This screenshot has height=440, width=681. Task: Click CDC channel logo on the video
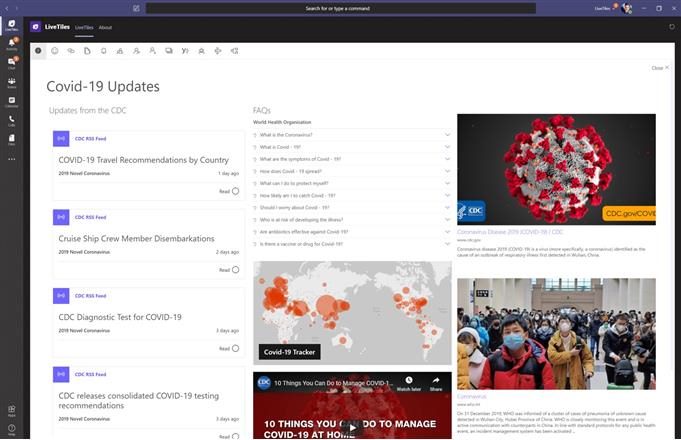pos(264,383)
